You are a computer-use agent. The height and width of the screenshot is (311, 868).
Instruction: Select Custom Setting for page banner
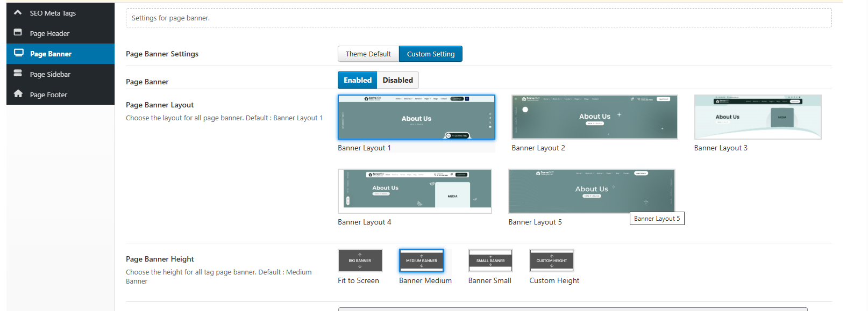[x=430, y=54]
